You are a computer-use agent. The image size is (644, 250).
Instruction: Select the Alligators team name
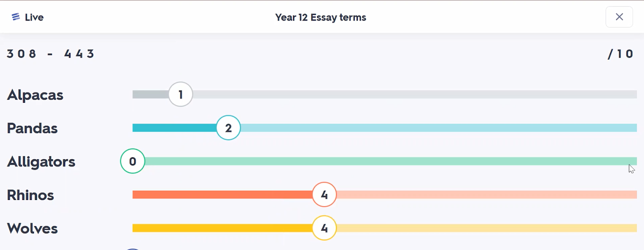41,162
